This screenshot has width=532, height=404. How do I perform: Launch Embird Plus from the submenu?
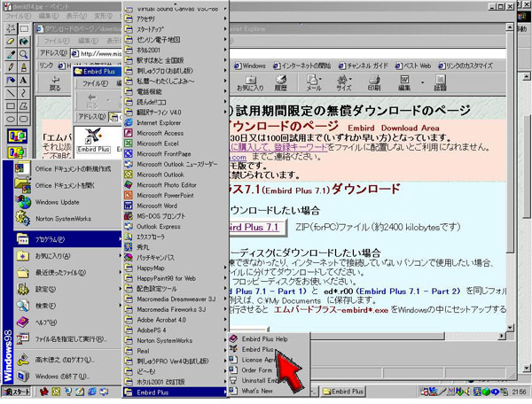[257, 349]
